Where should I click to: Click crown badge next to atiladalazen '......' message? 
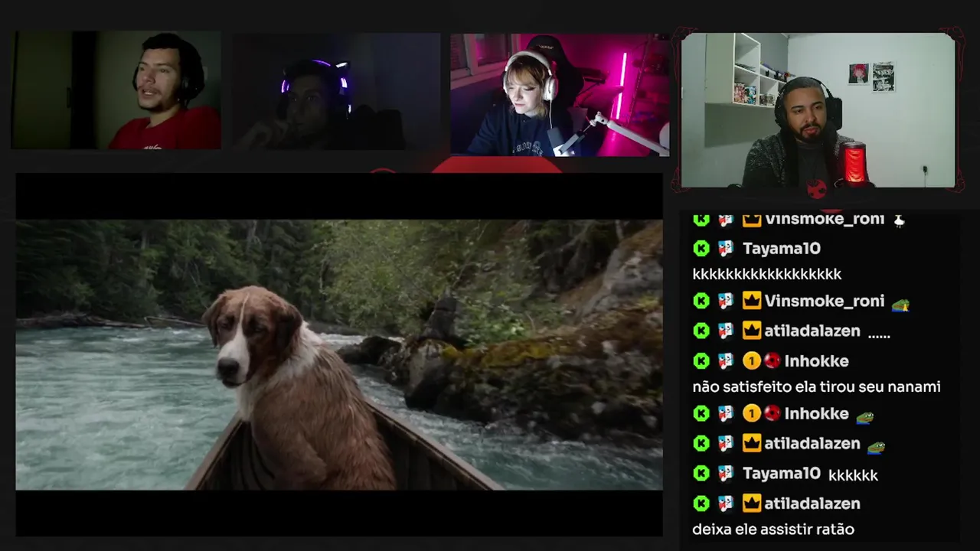click(752, 331)
